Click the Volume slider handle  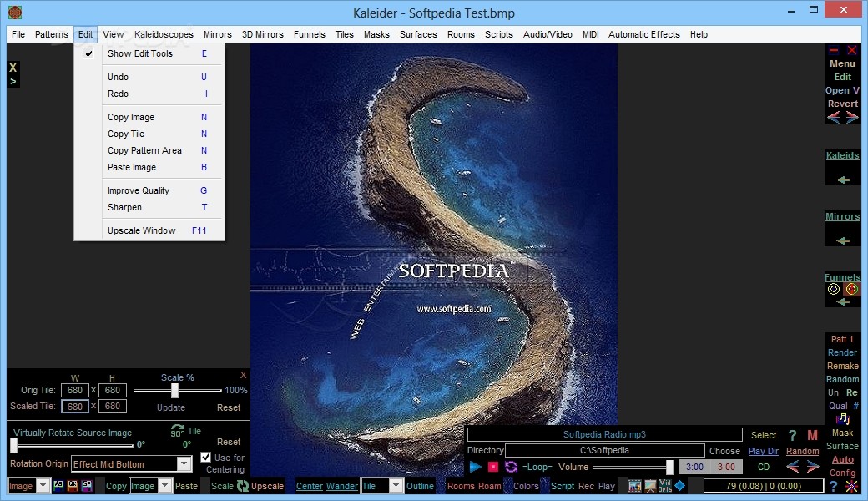pos(669,468)
